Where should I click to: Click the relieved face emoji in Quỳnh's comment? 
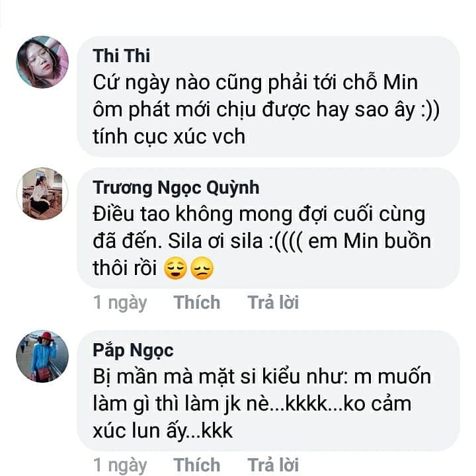point(175,269)
